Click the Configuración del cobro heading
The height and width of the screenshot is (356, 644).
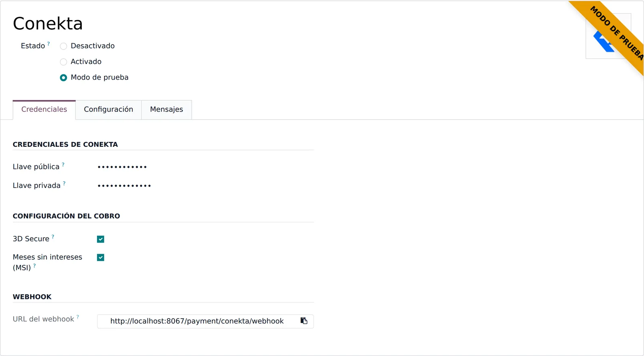(66, 216)
